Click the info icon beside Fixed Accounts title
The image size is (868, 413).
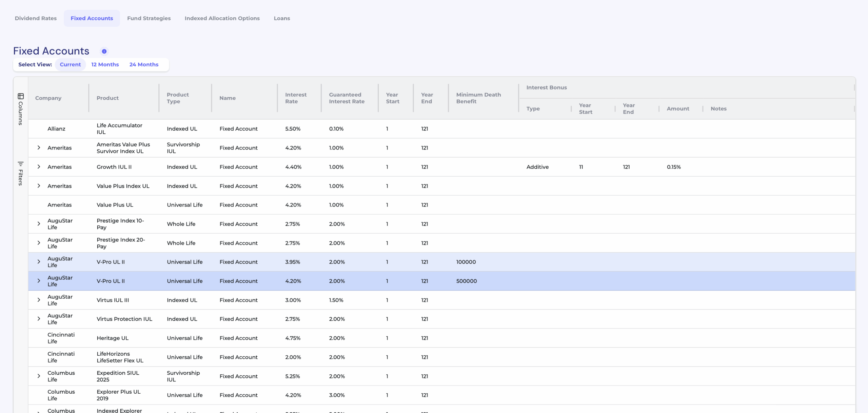104,51
